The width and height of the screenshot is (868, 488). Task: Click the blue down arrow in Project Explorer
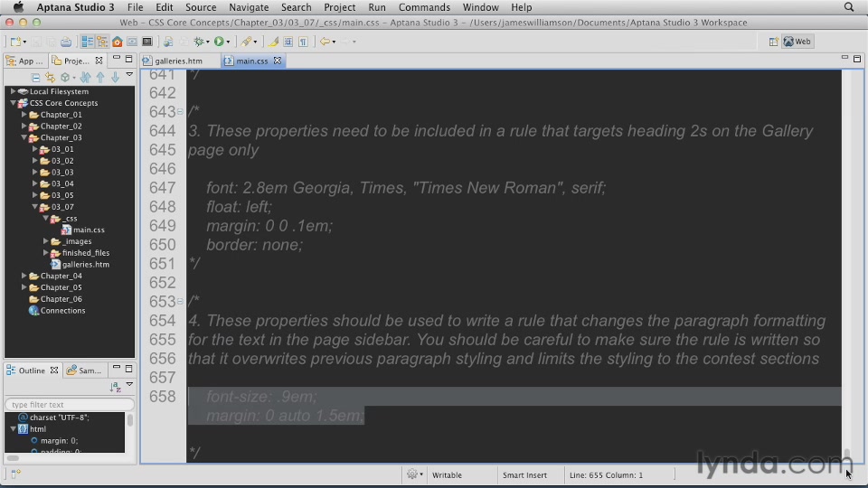point(115,78)
